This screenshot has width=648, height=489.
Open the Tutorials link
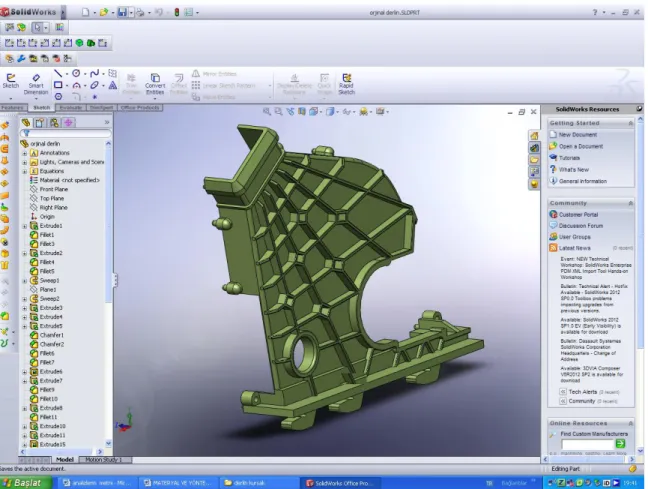[569, 158]
